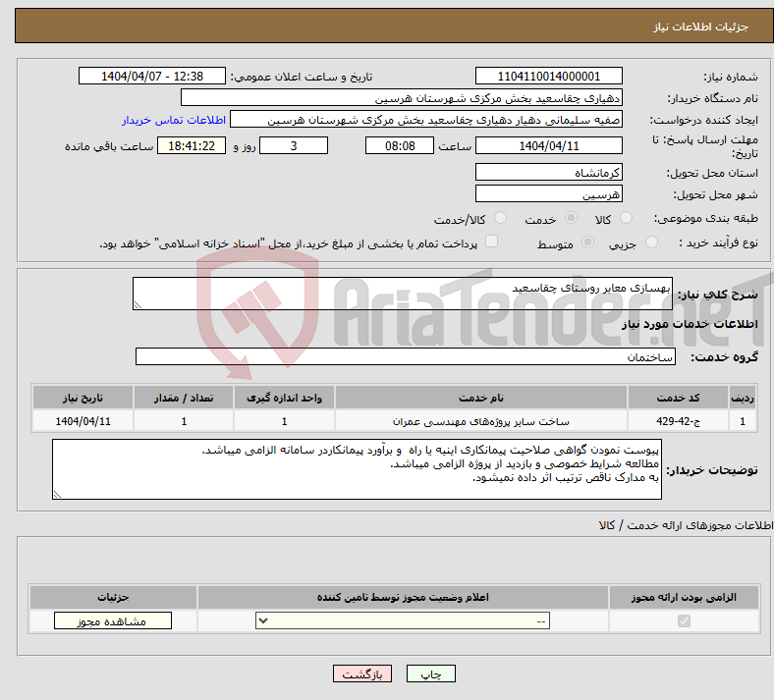Click the چاپ (print) button
Screen dimensions: 774x700
pyautogui.click(x=430, y=673)
